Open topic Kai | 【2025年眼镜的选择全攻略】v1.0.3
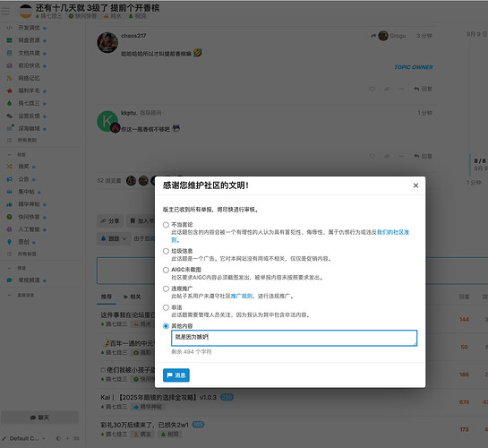The height and width of the screenshot is (448, 488). (158, 398)
